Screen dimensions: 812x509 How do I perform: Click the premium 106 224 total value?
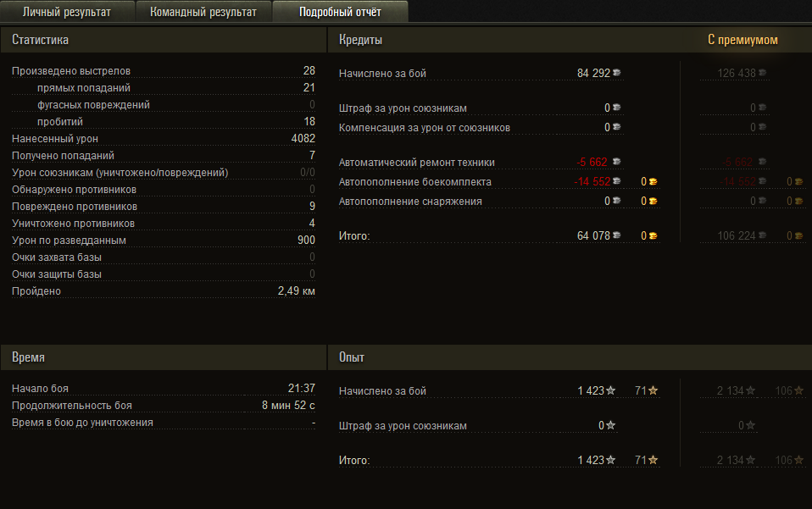[x=737, y=235]
